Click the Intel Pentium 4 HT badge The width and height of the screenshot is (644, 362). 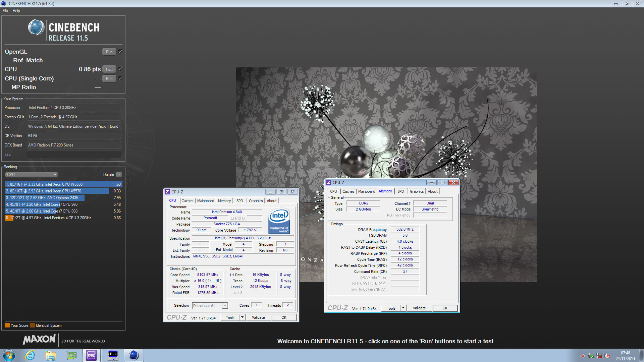coord(279,221)
